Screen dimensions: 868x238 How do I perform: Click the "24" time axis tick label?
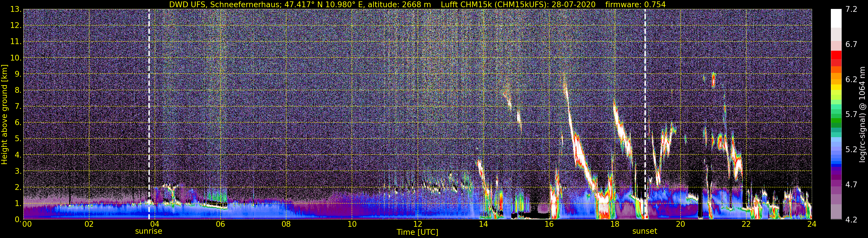click(x=812, y=224)
